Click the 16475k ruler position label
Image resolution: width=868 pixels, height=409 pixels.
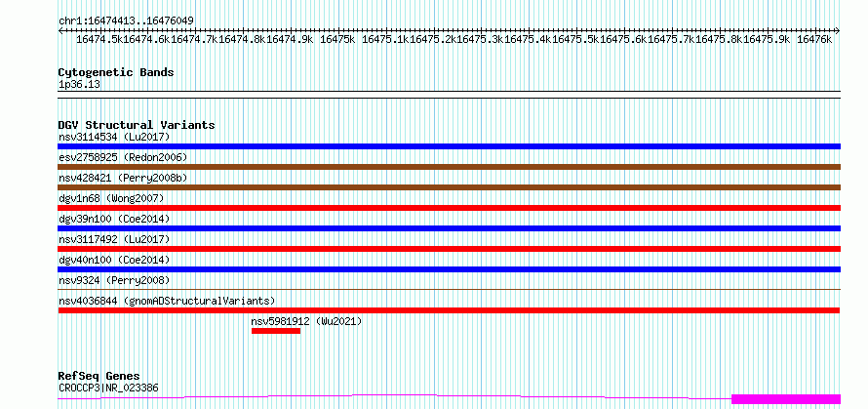click(337, 39)
